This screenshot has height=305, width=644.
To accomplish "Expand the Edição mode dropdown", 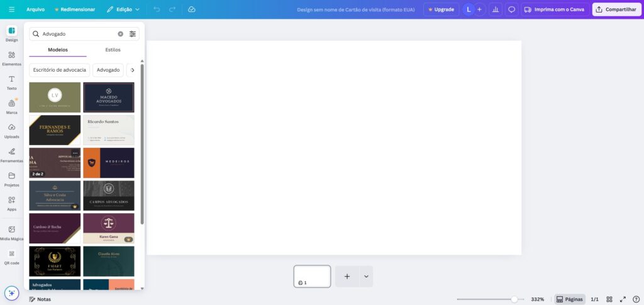I will (123, 9).
